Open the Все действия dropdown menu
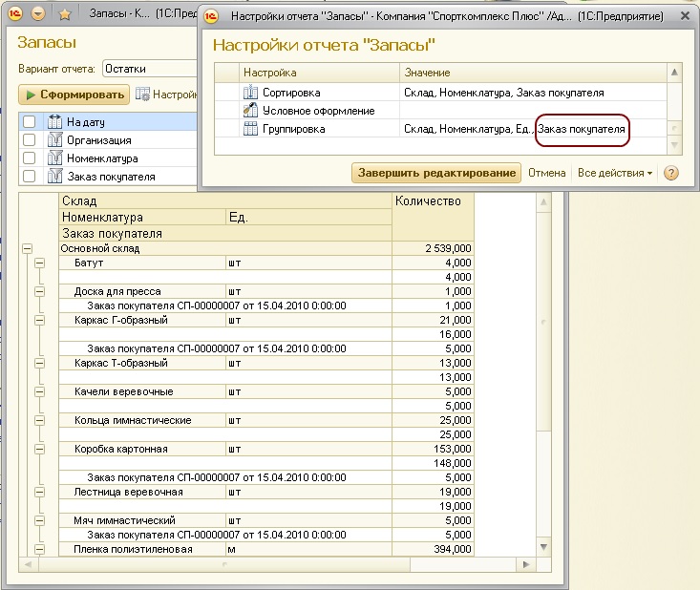Viewport: 700px width, 590px height. (615, 173)
